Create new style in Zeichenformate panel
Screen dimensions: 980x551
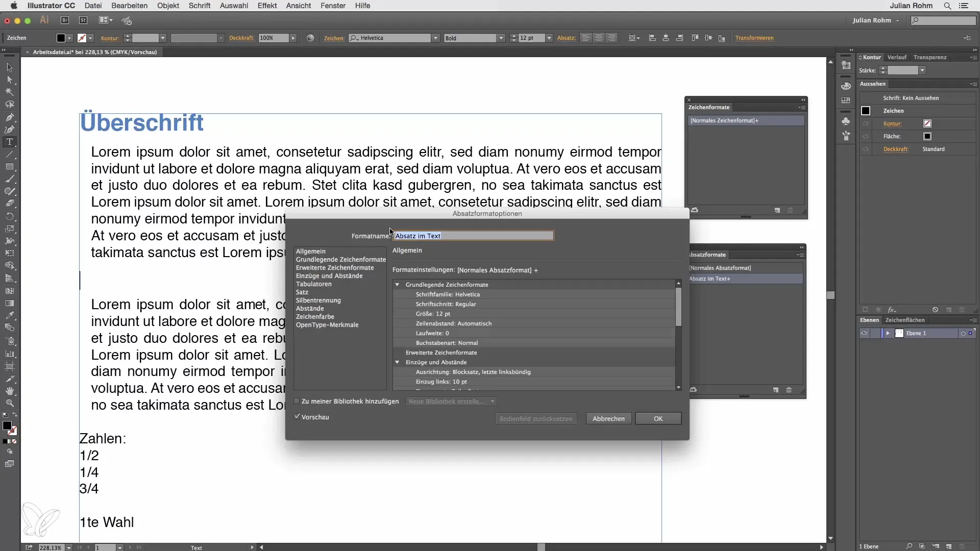pyautogui.click(x=777, y=210)
